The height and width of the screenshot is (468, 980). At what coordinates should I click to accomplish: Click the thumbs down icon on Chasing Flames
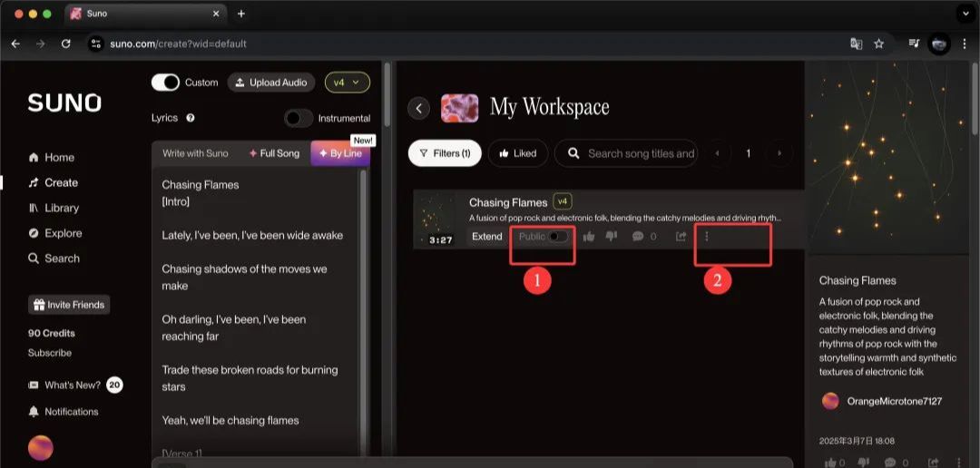tap(612, 237)
